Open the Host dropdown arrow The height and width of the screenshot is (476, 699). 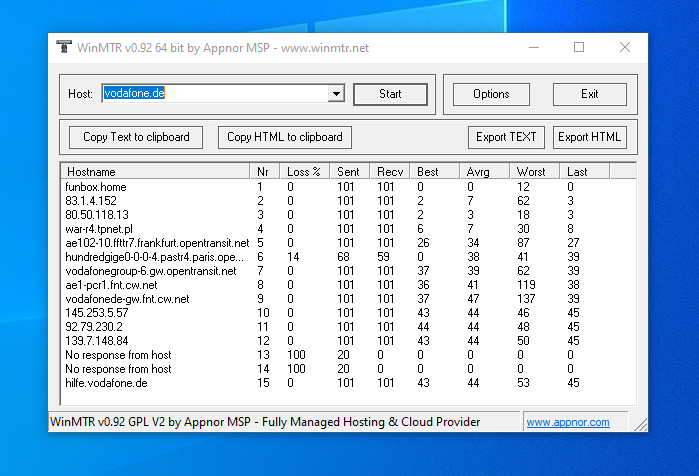click(337, 94)
